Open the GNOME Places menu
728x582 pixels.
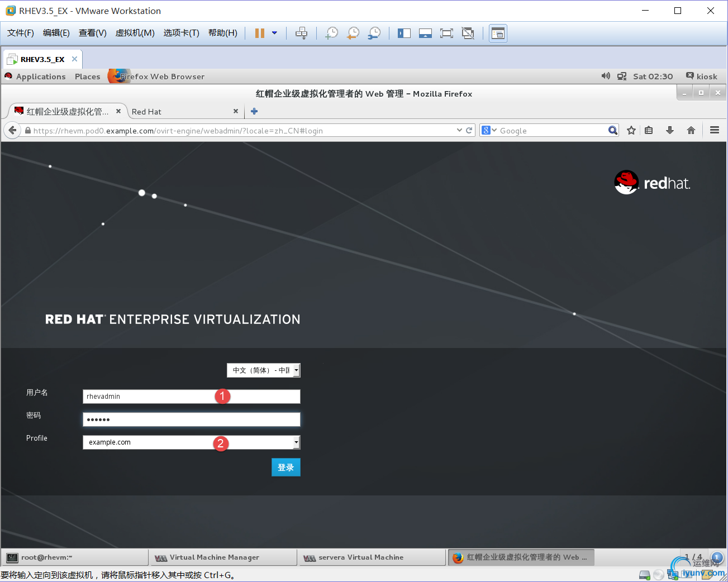pos(88,77)
